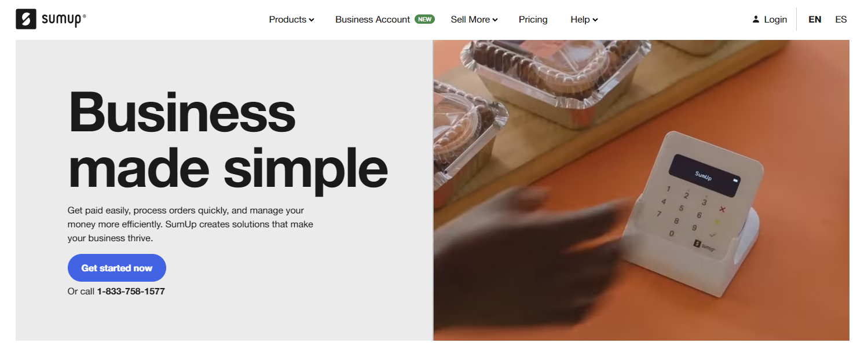Click the card reader hero image

(x=641, y=190)
